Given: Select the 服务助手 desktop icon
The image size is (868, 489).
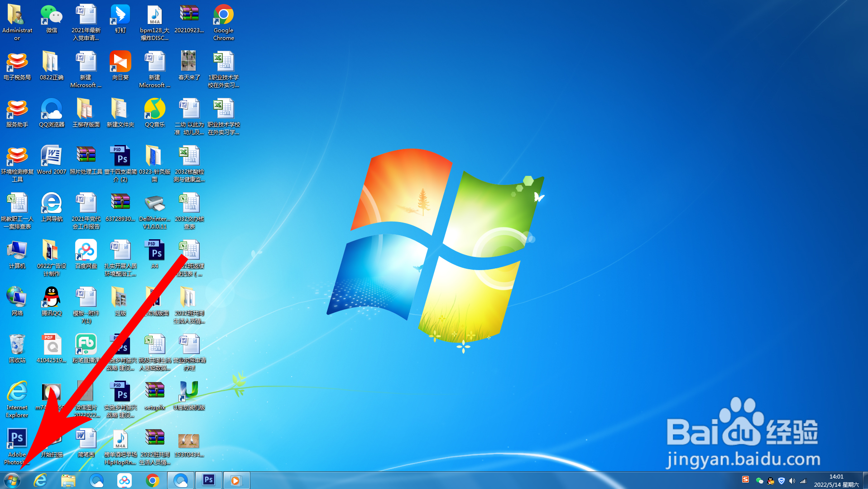Looking at the screenshot, I should (17, 113).
